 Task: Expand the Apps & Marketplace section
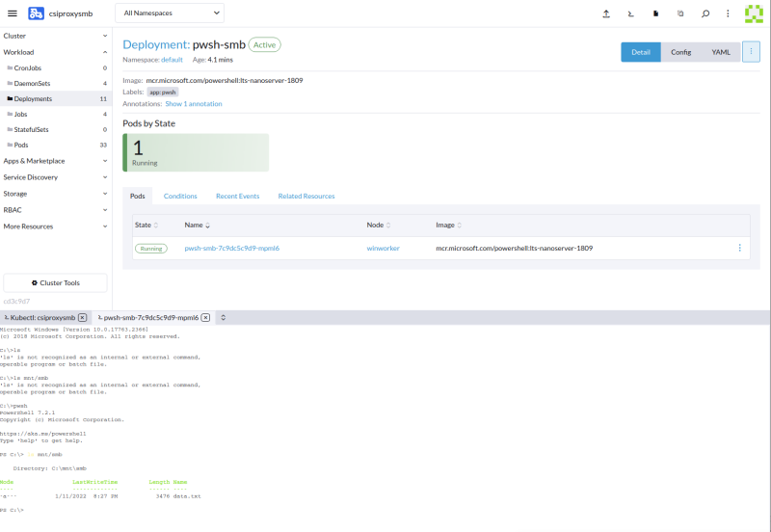[x=56, y=161]
